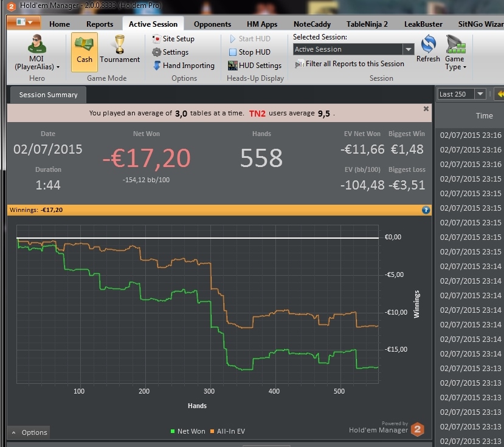Select the Session Summary tab
Viewport: 504px width, 447px height.
click(48, 95)
